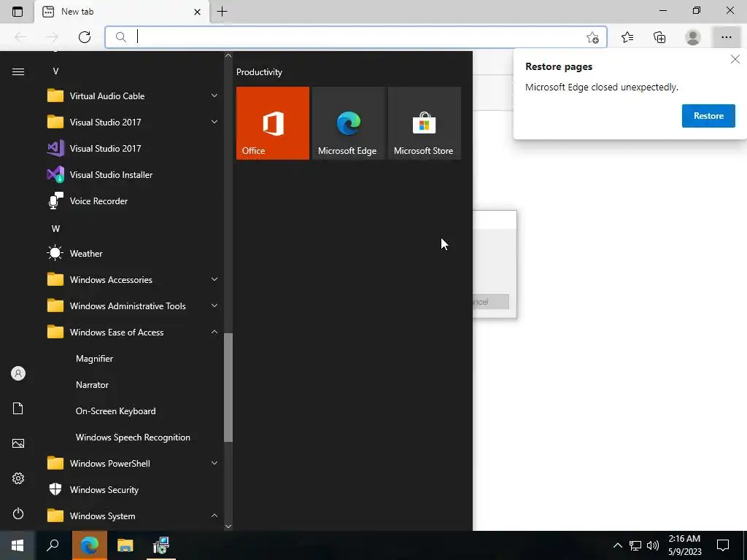Viewport: 747px width, 560px height.
Task: Open a new tab with plus button
Action: point(222,12)
